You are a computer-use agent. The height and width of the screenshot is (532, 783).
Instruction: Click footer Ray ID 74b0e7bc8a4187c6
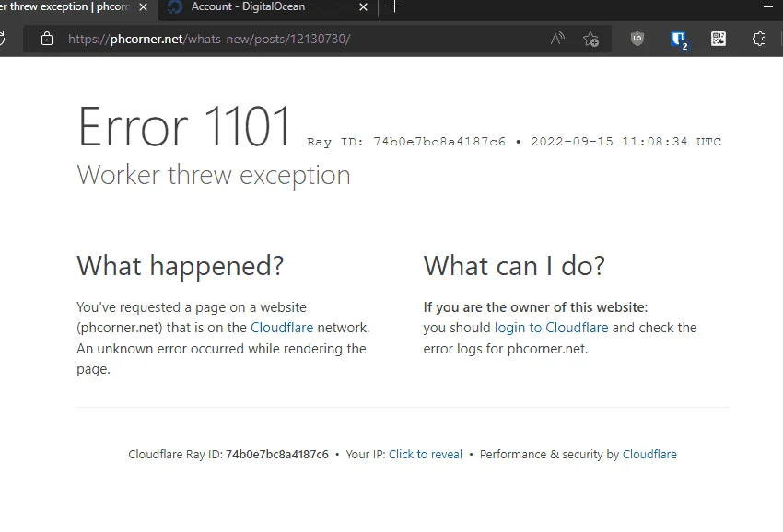pyautogui.click(x=277, y=454)
